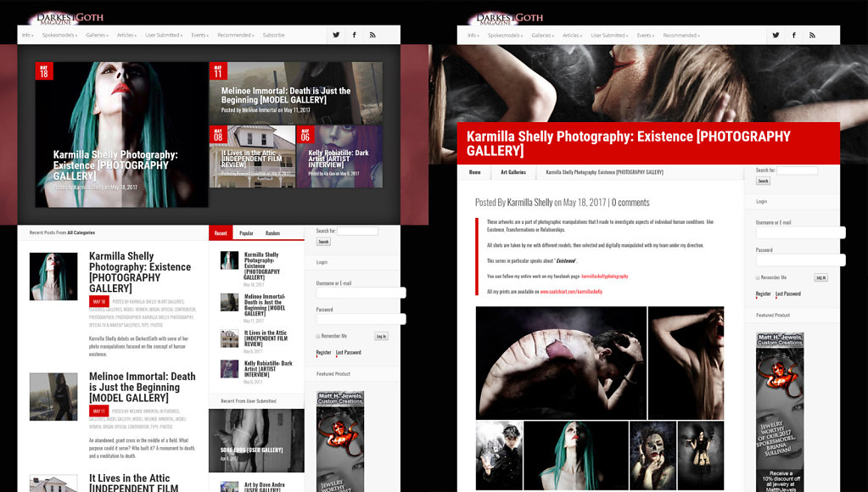Open Spokesmodels menu on right page
The width and height of the screenshot is (868, 492).
tap(506, 35)
